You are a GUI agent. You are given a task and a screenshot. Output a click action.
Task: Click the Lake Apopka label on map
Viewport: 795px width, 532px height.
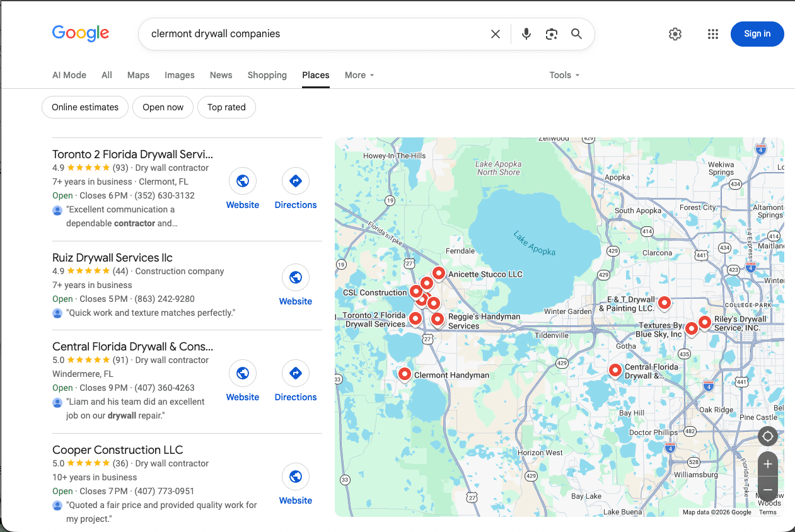click(535, 243)
